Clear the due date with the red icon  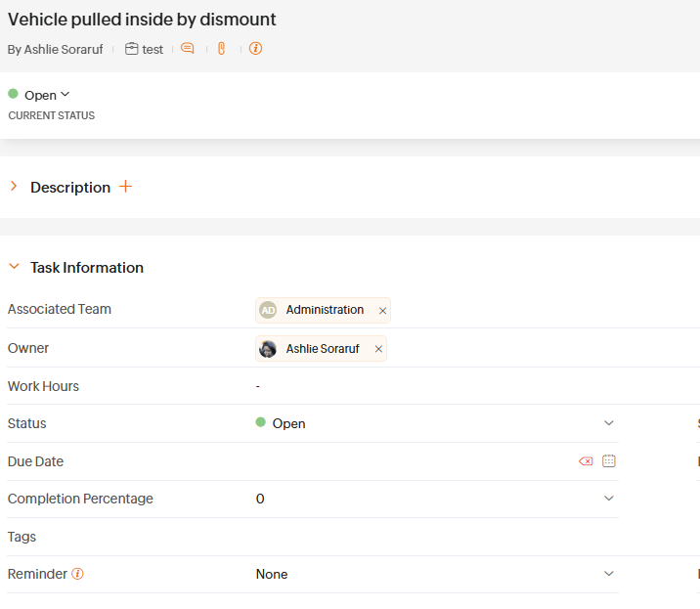[x=586, y=461]
